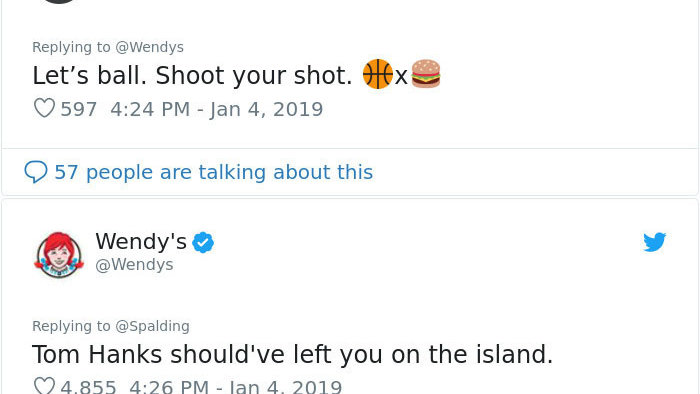Click the 'Replying to' label above Wendy's reply

71,326
